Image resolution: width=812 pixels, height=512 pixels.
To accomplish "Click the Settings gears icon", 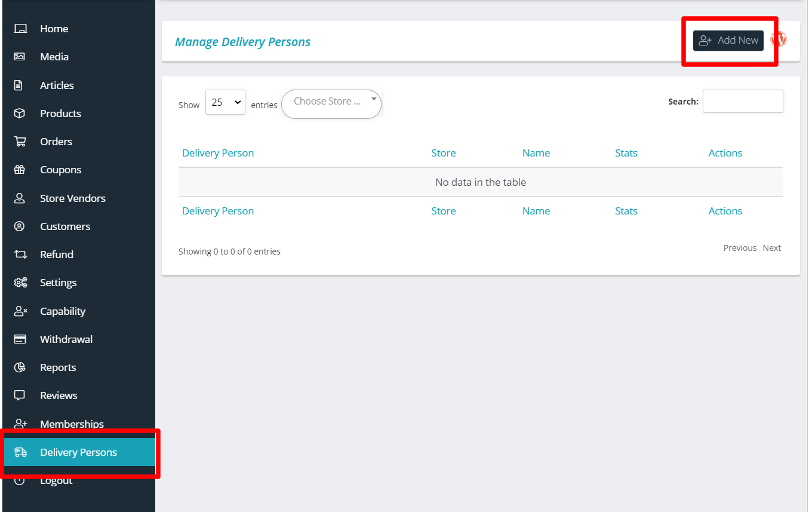I will point(21,283).
